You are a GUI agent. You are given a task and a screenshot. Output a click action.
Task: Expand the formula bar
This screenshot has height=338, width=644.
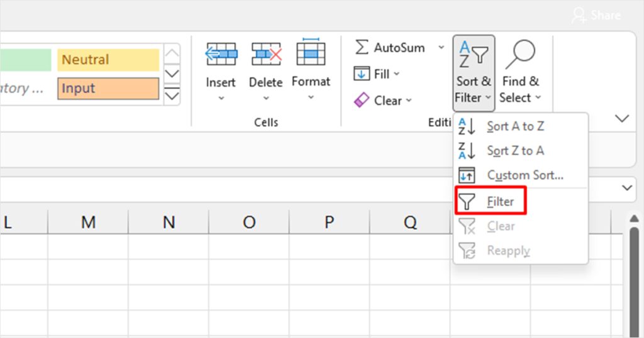click(627, 188)
